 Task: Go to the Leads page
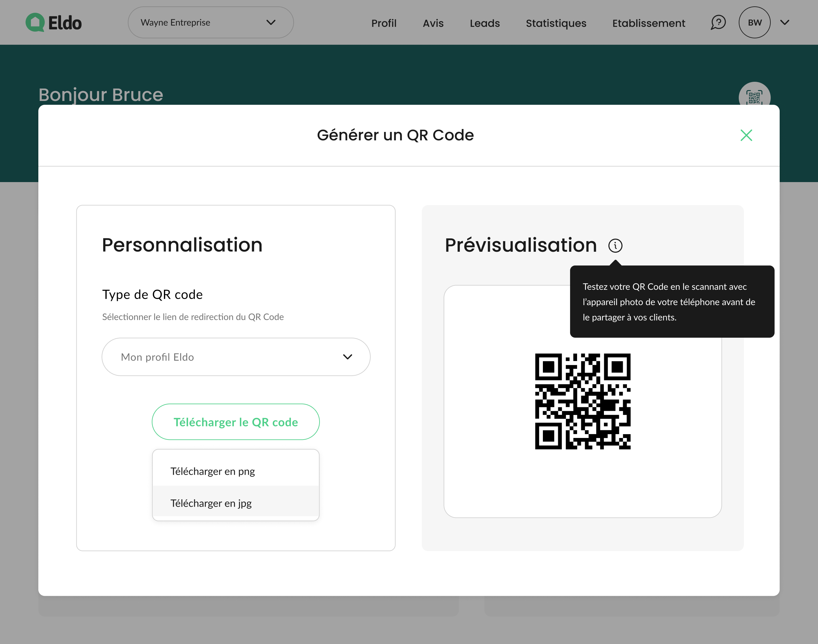coord(485,23)
